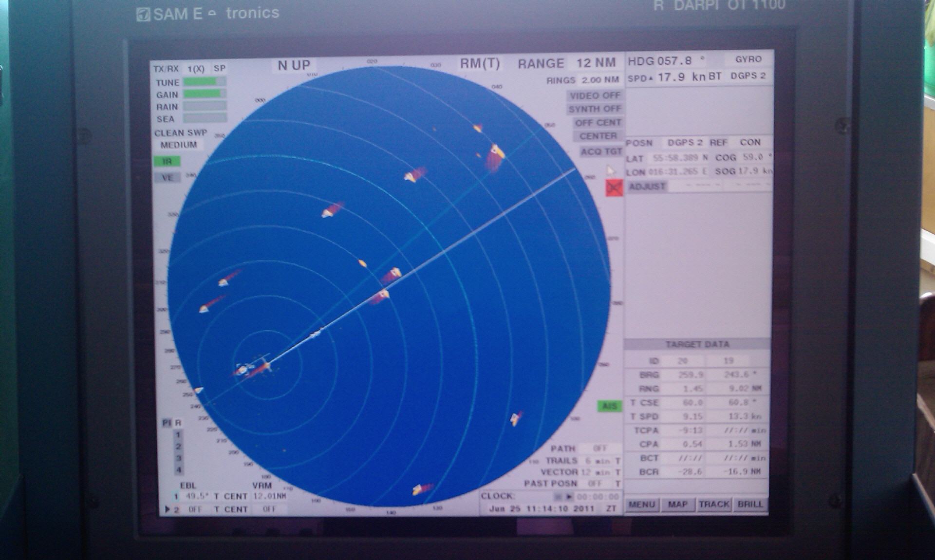Open the MAP menu
This screenshot has width=935, height=560.
coord(677,504)
